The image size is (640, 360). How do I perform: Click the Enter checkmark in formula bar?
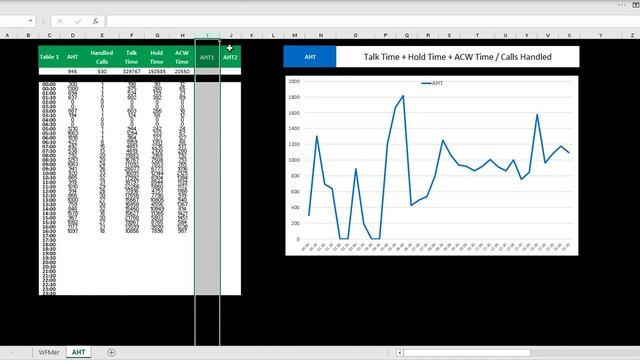pyautogui.click(x=78, y=21)
